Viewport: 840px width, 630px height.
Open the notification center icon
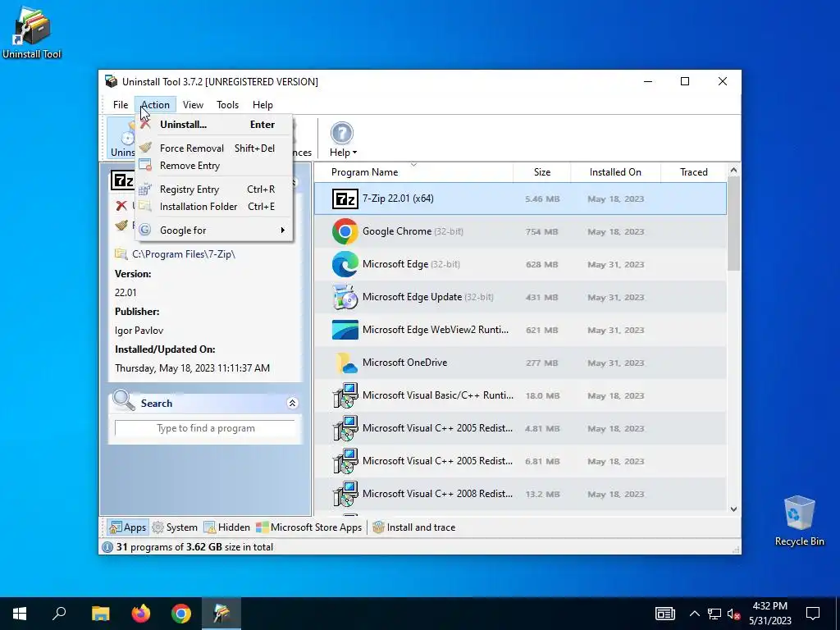(813, 614)
